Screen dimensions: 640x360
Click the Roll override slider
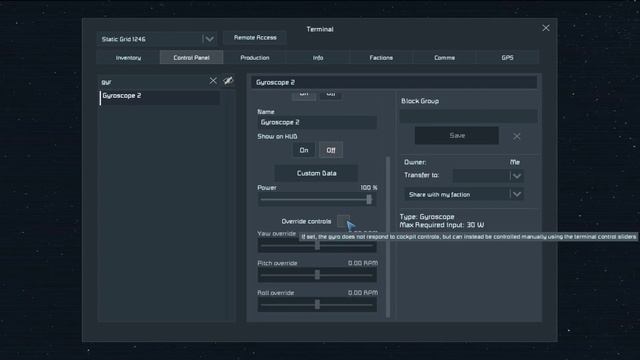[317, 304]
